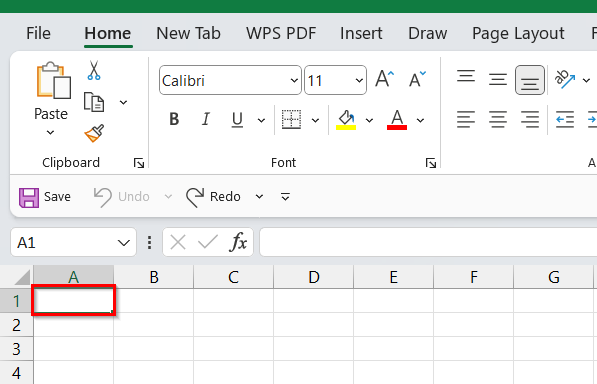Expand fill color palette arrow
Image resolution: width=597 pixels, height=384 pixels.
(x=369, y=121)
